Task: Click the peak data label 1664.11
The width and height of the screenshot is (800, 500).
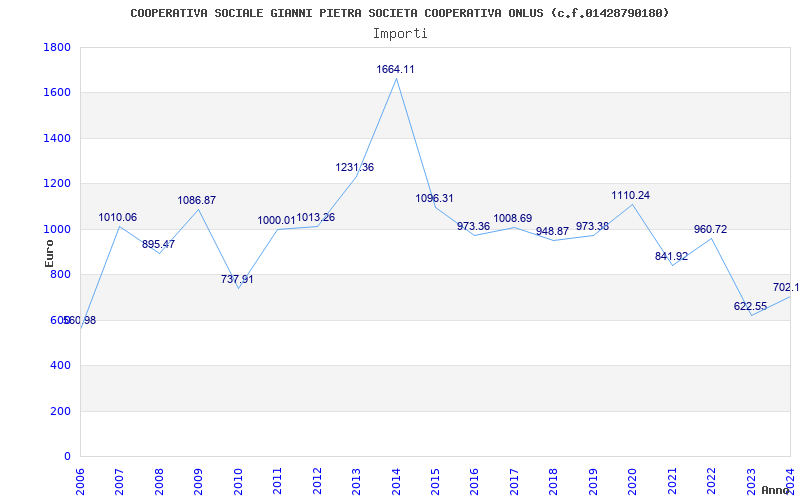Action: pos(395,70)
